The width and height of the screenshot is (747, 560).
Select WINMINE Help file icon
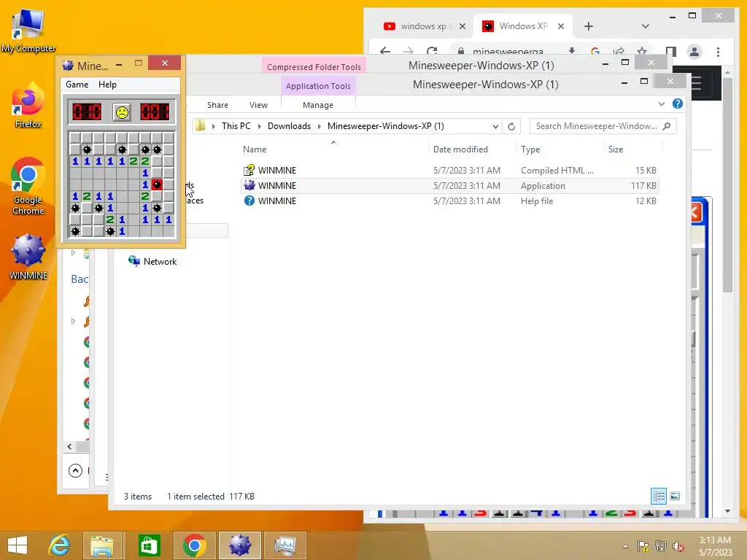pyautogui.click(x=249, y=201)
